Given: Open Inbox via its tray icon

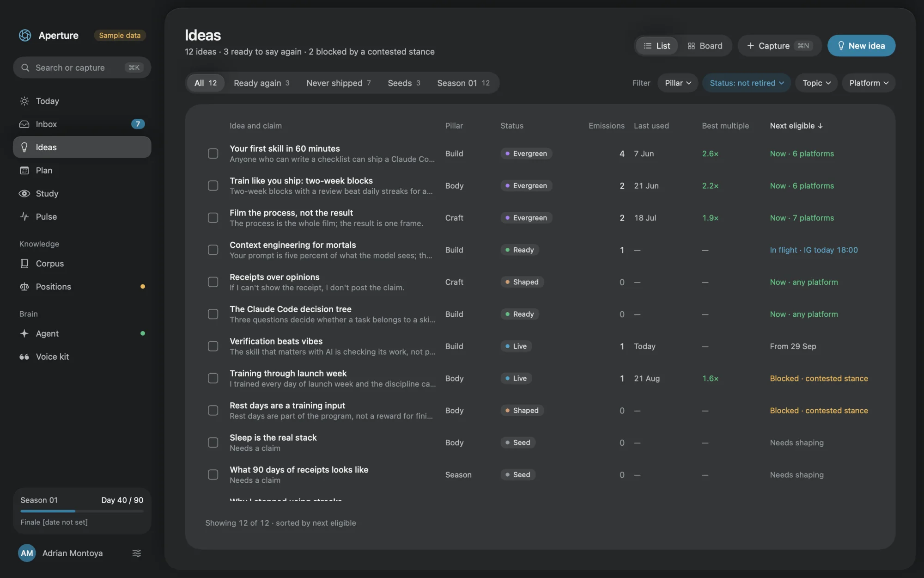Looking at the screenshot, I should point(24,124).
